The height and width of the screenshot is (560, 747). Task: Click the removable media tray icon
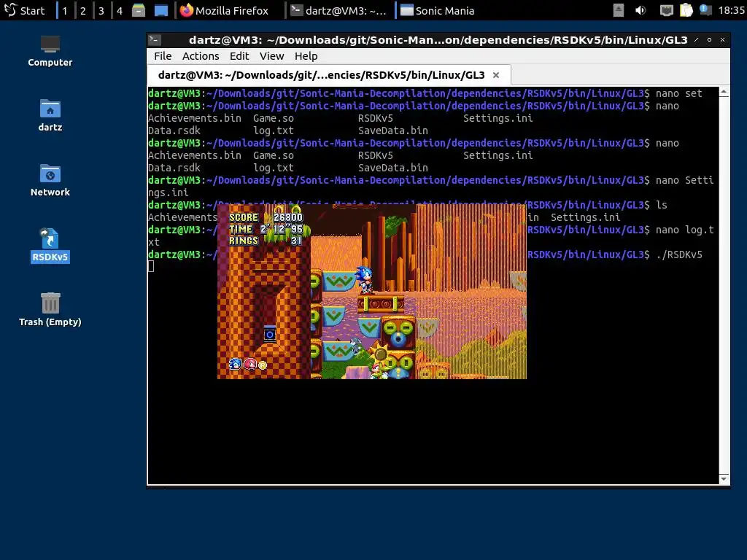tap(618, 10)
